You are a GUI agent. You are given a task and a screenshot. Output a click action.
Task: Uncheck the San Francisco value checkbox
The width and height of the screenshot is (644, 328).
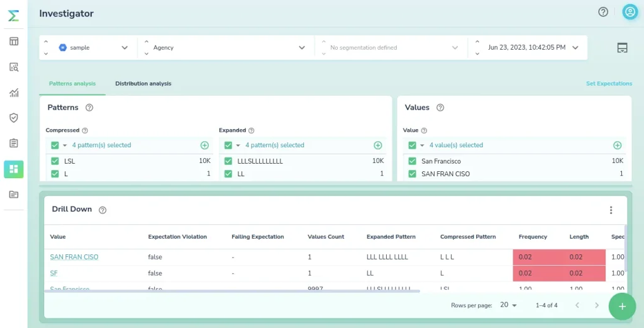(x=412, y=161)
